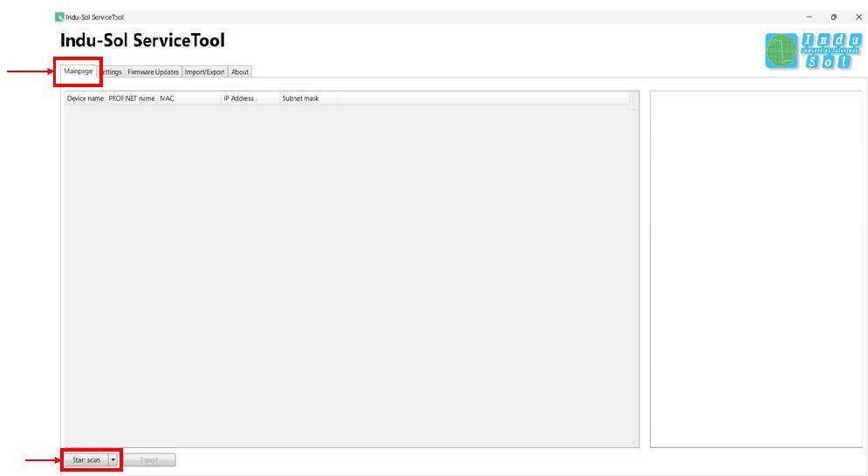Go to the Import/Export tab
The image size is (868, 476).
pos(204,72)
